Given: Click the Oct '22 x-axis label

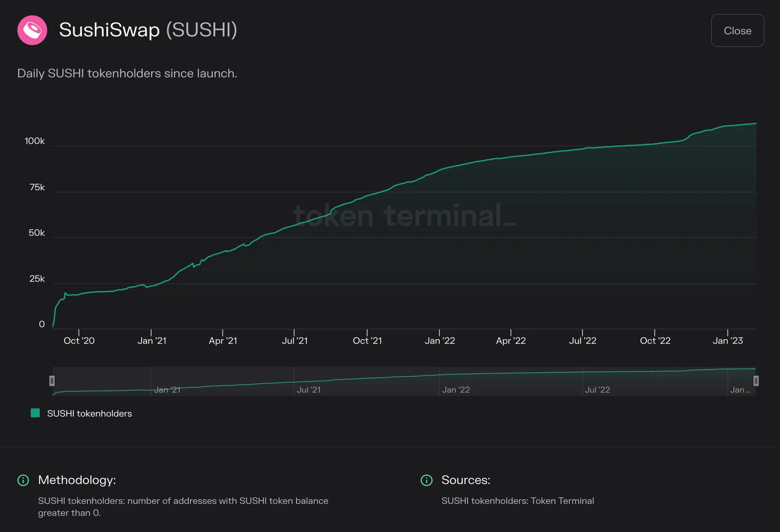Looking at the screenshot, I should coord(655,340).
